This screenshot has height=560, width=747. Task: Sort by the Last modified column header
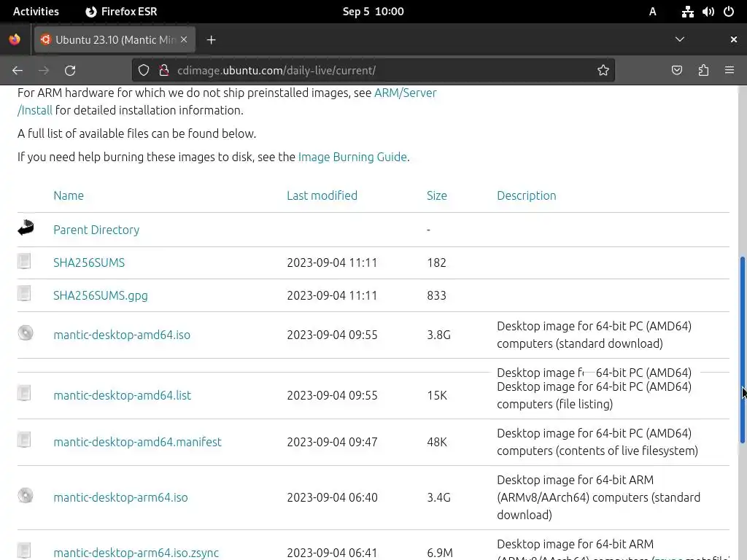click(322, 195)
